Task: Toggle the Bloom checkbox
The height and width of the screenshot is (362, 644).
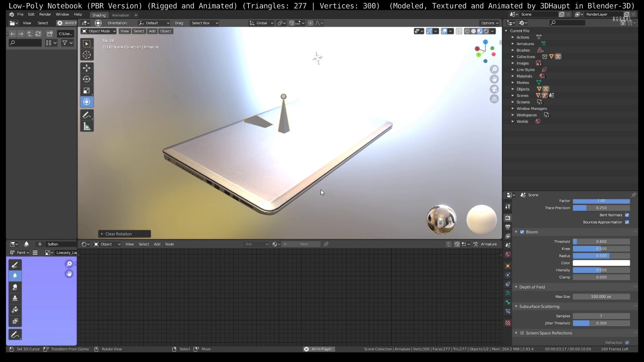Action: click(522, 232)
